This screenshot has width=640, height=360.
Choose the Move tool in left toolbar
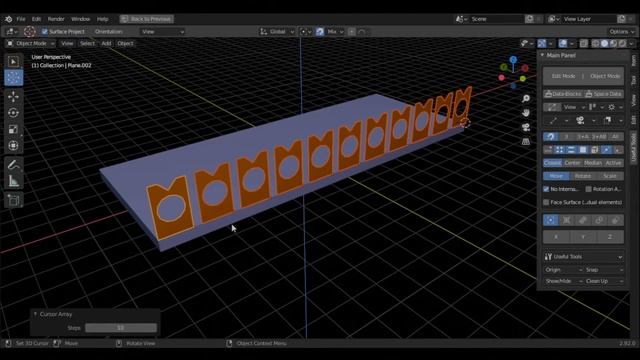click(x=13, y=96)
